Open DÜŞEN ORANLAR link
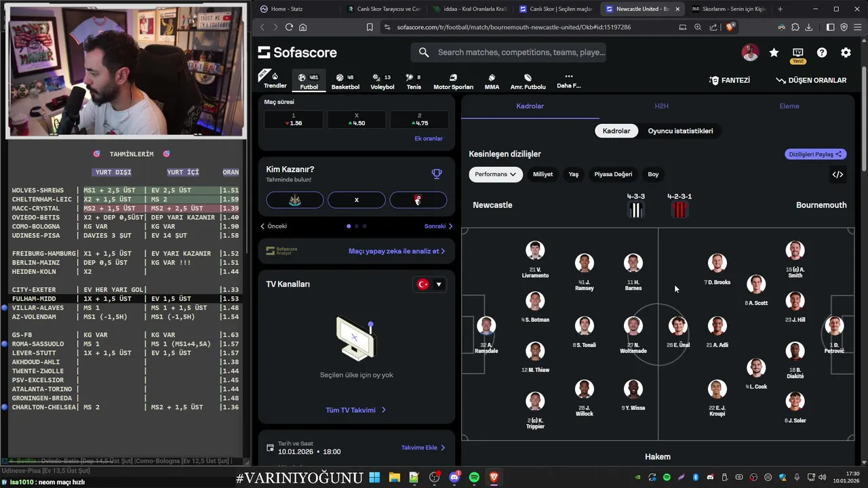 tap(811, 80)
